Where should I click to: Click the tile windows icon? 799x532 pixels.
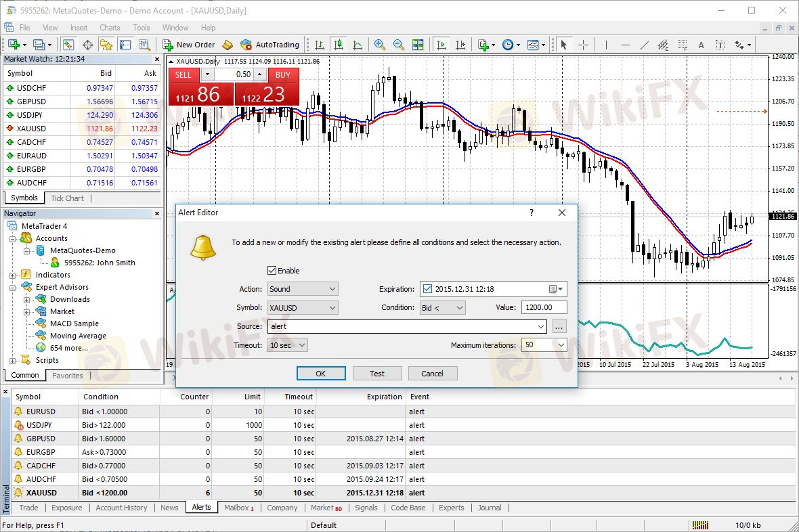(x=418, y=45)
